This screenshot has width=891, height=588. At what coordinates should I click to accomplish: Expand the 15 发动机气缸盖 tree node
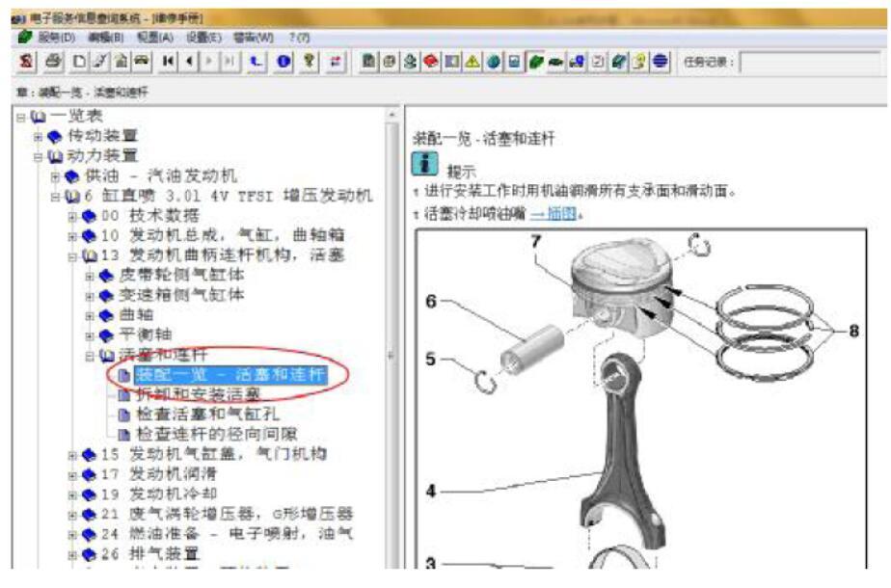pos(72,454)
